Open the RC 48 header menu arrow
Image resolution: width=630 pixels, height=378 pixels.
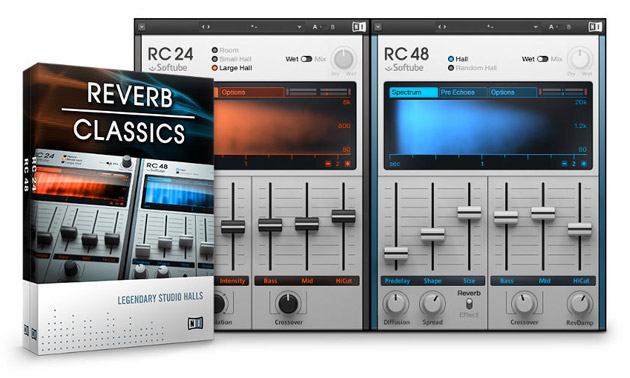(378, 27)
